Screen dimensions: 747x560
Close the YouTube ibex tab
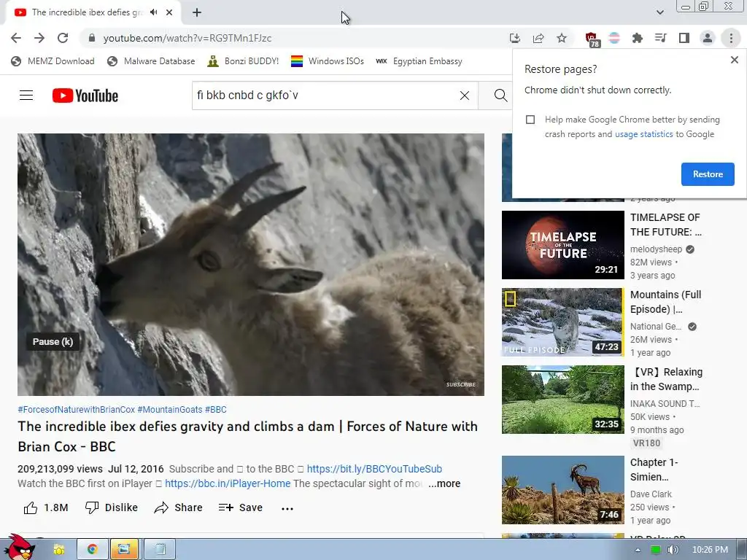[169, 12]
